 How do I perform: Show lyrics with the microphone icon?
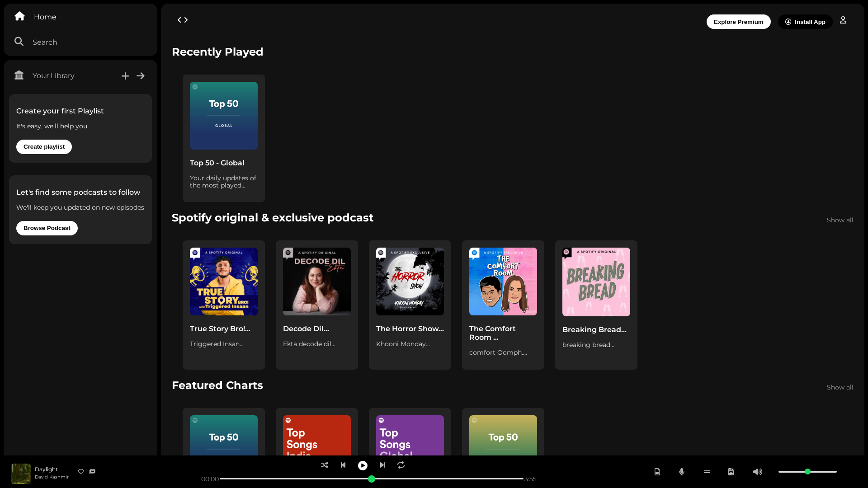(x=682, y=472)
